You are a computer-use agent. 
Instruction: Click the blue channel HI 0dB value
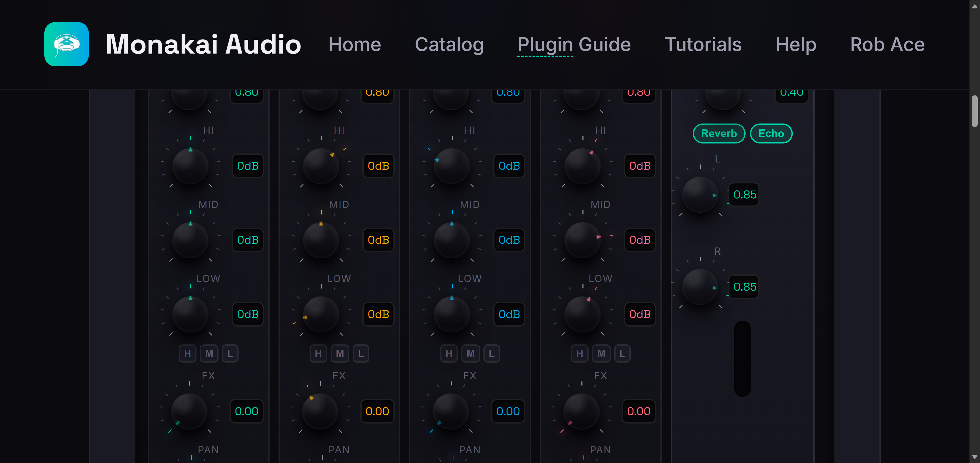pyautogui.click(x=509, y=166)
